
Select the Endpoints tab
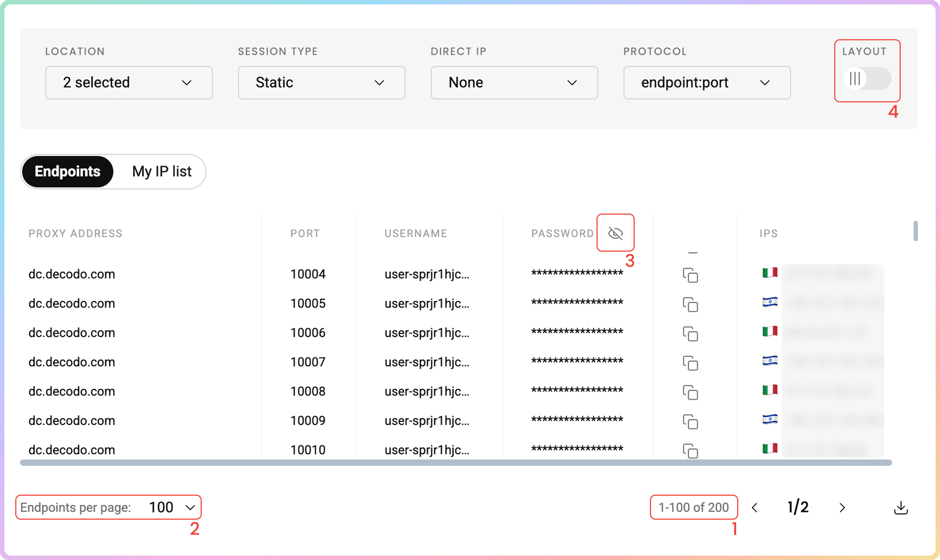click(68, 172)
